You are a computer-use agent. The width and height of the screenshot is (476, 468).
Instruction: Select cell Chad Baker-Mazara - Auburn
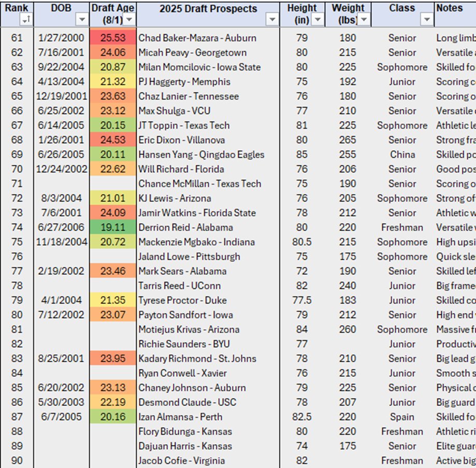(x=208, y=38)
